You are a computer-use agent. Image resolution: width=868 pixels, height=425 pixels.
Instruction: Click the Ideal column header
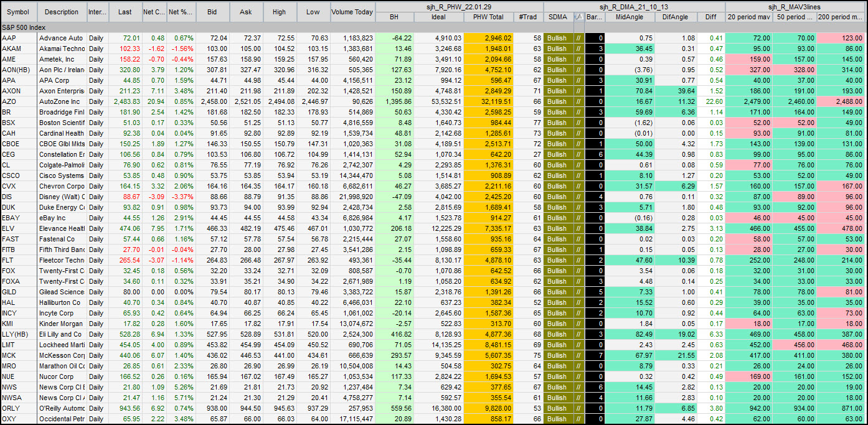(438, 17)
